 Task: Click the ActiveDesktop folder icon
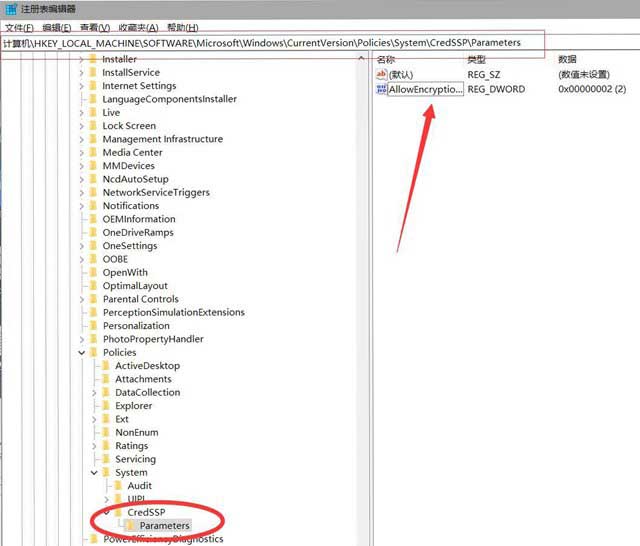point(106,366)
